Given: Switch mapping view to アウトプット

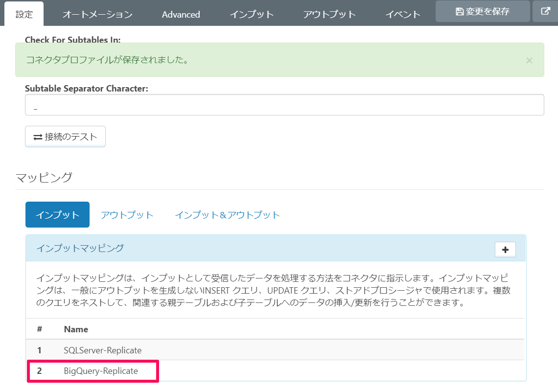Looking at the screenshot, I should click(127, 214).
